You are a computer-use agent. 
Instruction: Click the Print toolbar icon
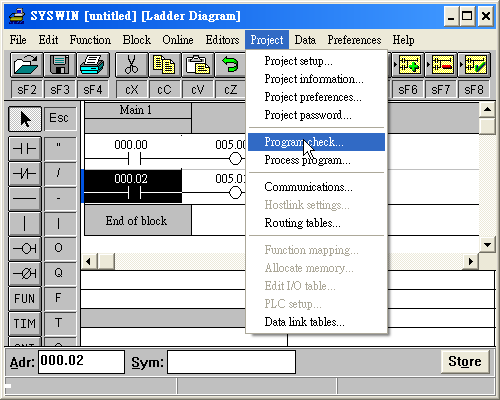pyautogui.click(x=93, y=65)
